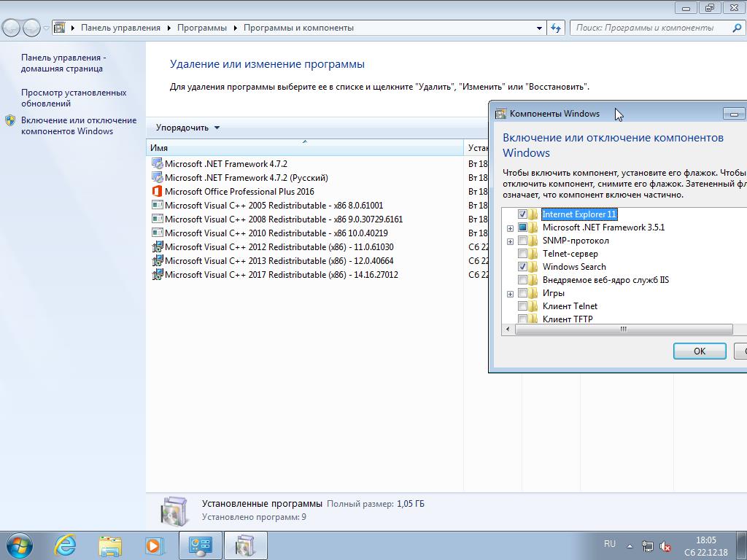The image size is (747, 560).
Task: Sort the list by the Имя column header
Action: point(304,147)
